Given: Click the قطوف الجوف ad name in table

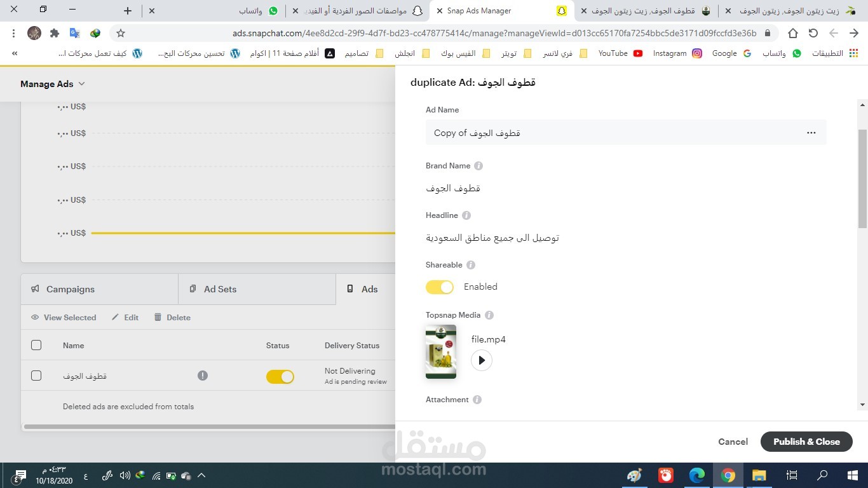Looking at the screenshot, I should point(85,376).
